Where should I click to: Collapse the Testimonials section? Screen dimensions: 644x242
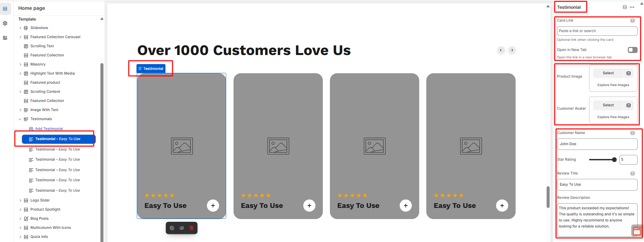click(20, 119)
